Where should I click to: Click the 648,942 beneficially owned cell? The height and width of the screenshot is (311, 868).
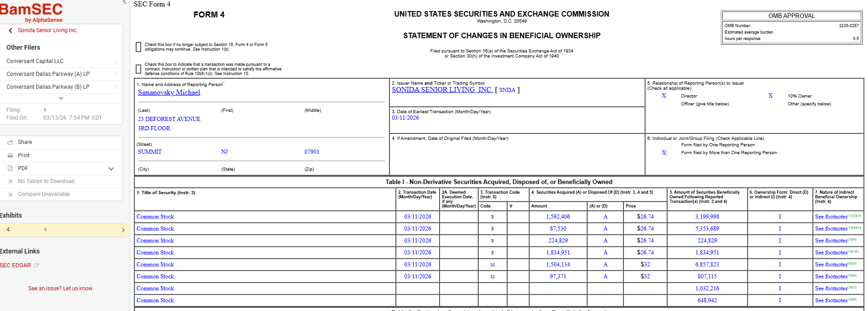[707, 300]
